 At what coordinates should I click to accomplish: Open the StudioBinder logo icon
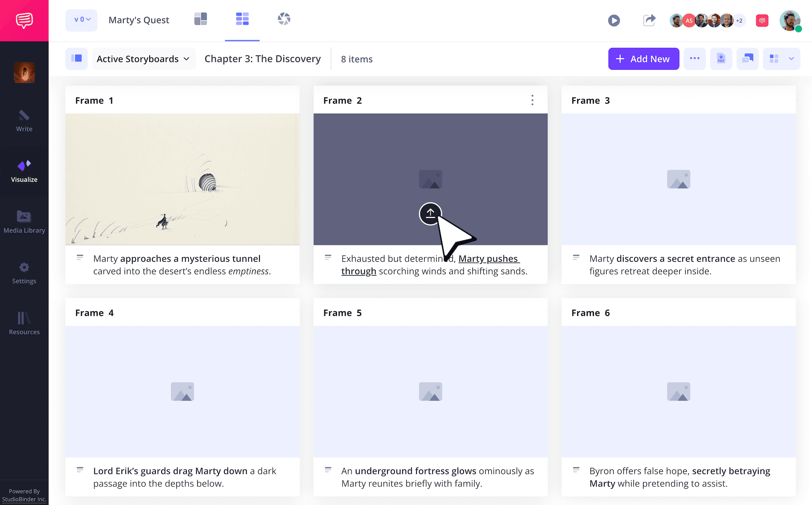[x=24, y=20]
